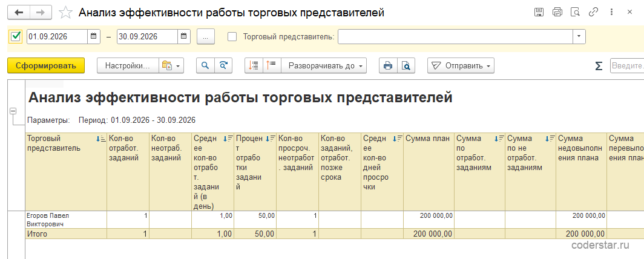Toggle the period filter checkbox

pyautogui.click(x=16, y=36)
